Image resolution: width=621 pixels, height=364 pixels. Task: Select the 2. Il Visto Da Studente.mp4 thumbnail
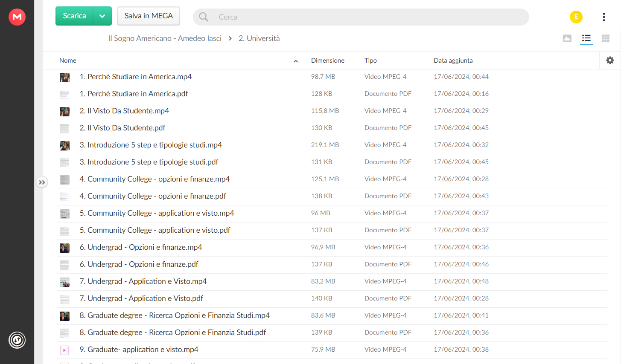point(64,111)
